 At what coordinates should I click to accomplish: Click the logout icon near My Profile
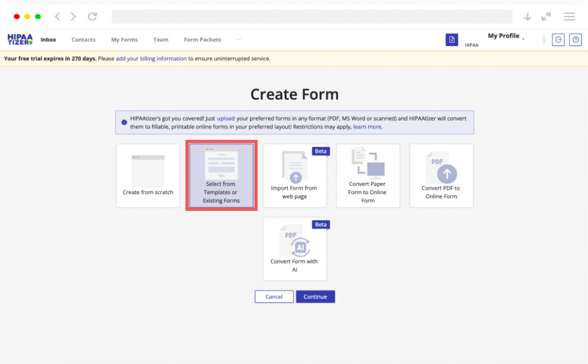click(x=558, y=40)
